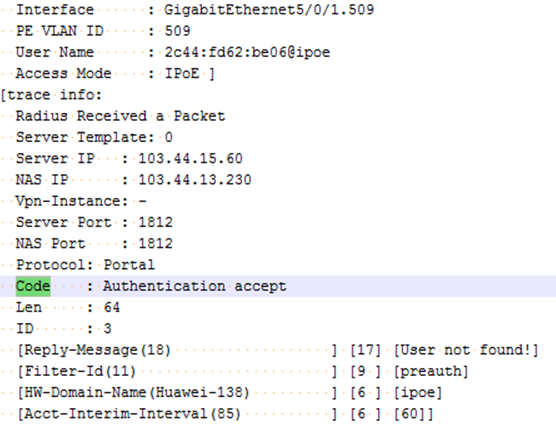Click the trace info line
The height and width of the screenshot is (433, 556).
click(51, 95)
